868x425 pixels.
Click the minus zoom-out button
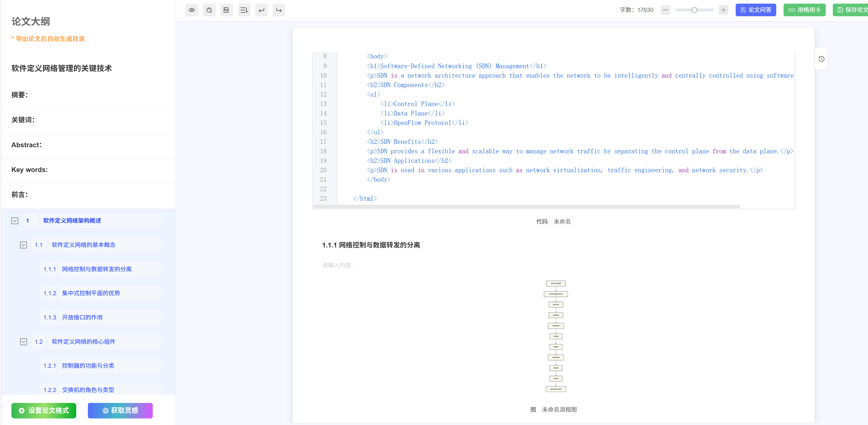point(665,10)
